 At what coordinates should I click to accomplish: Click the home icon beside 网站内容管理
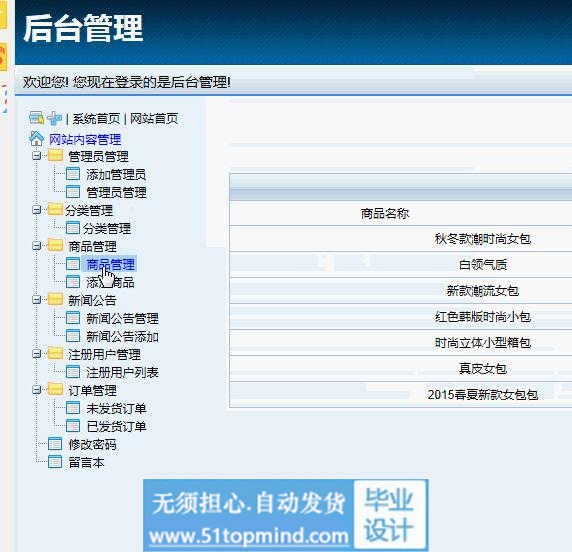[x=36, y=139]
